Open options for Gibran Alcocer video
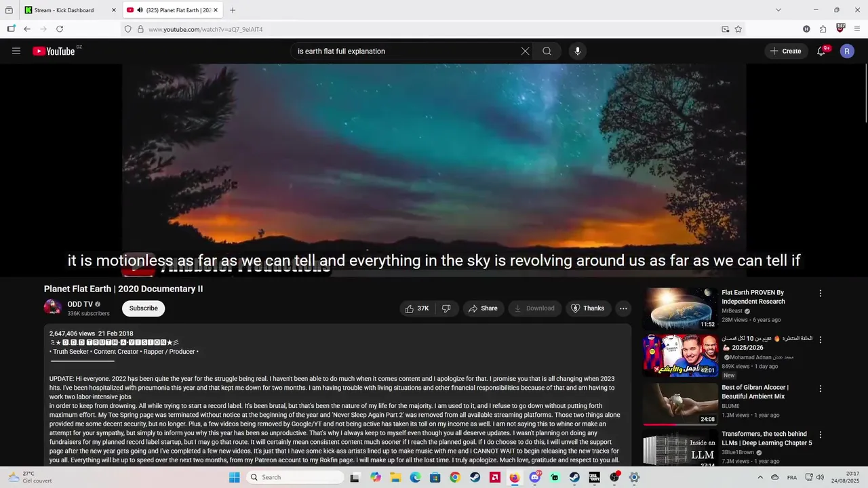 821,389
